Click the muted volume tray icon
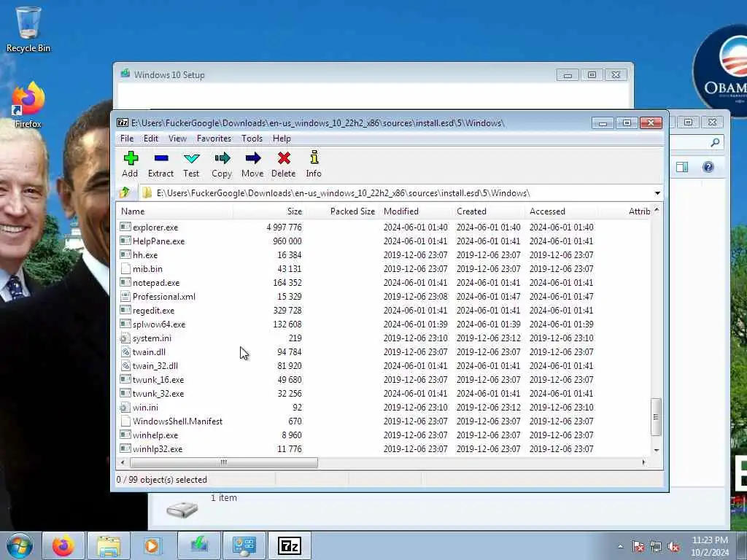Screen dimensions: 747x560 pos(673,547)
